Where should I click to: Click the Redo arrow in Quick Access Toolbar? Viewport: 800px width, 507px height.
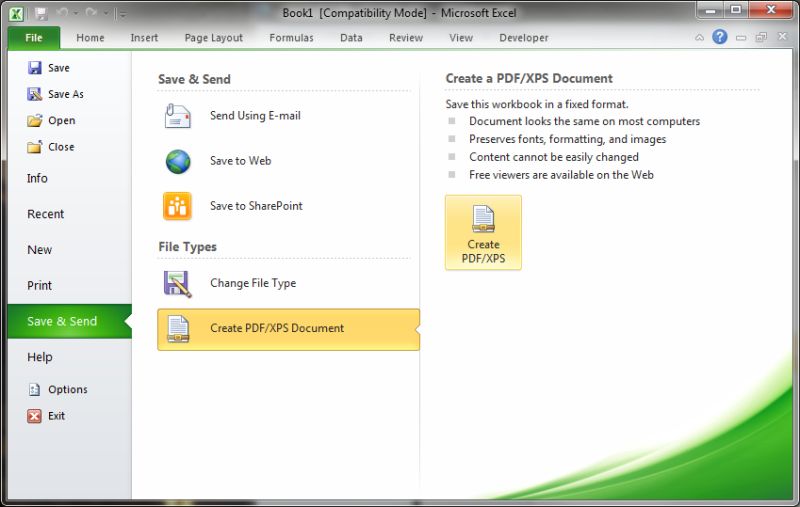91,12
